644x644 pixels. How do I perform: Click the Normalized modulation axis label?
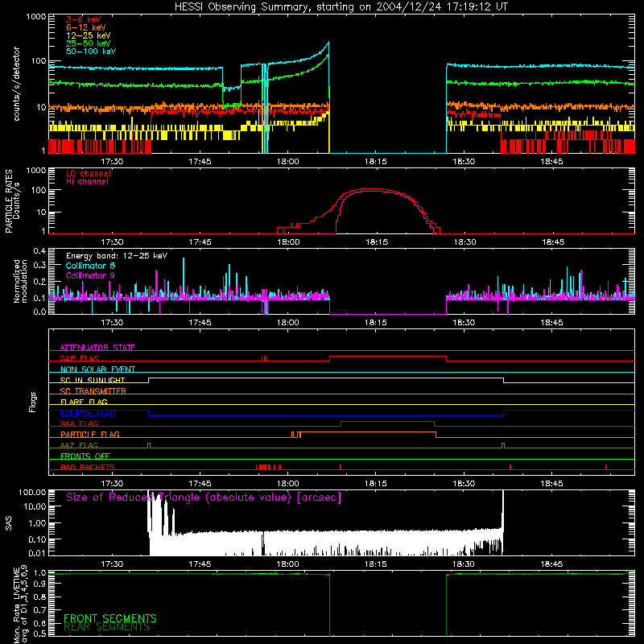coord(19,281)
